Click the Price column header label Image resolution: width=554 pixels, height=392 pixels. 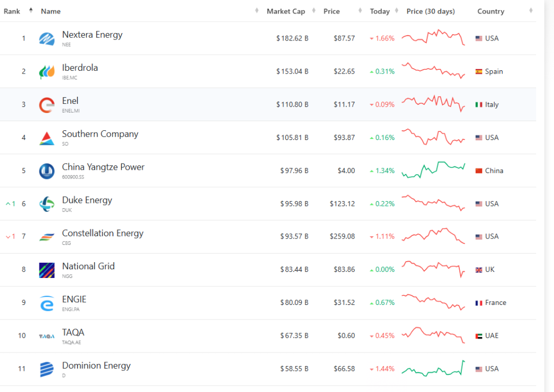click(x=332, y=11)
